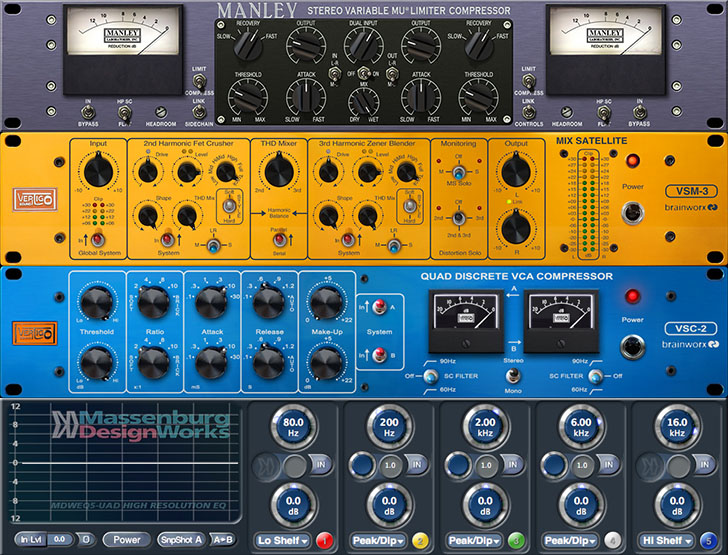Click left Headroom screw on Manley
The height and width of the screenshot is (555, 728).
[x=161, y=112]
